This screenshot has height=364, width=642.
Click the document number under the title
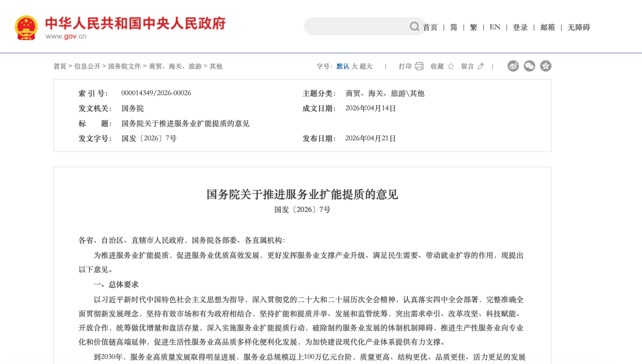tap(302, 210)
